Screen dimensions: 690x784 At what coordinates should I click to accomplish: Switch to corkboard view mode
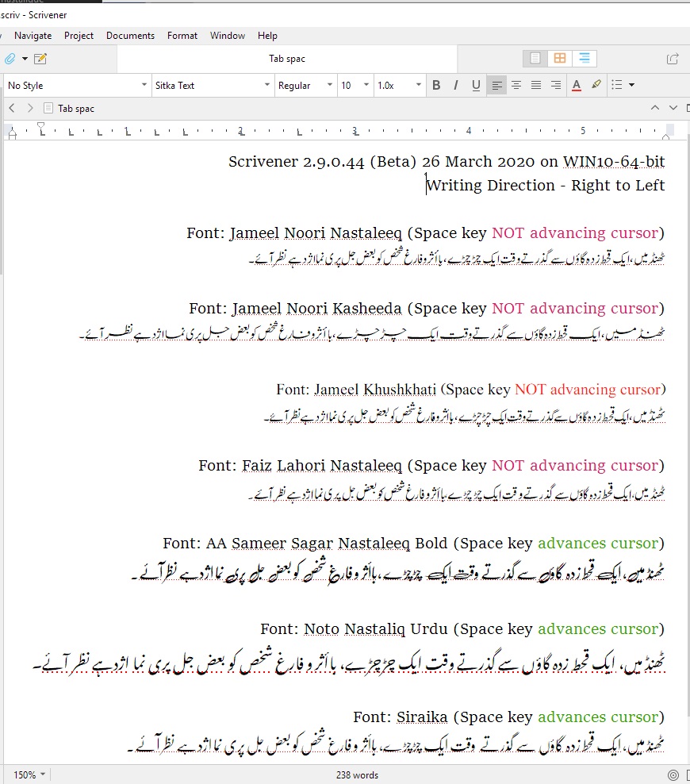click(560, 59)
